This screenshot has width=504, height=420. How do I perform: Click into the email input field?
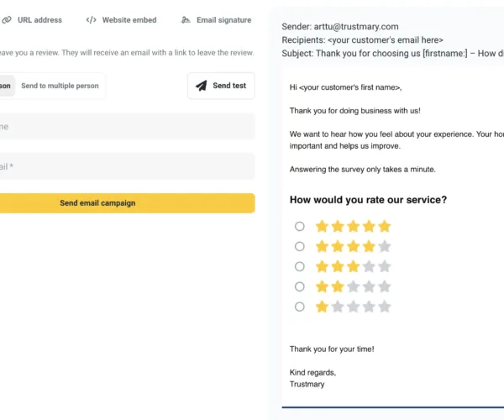pyautogui.click(x=128, y=166)
